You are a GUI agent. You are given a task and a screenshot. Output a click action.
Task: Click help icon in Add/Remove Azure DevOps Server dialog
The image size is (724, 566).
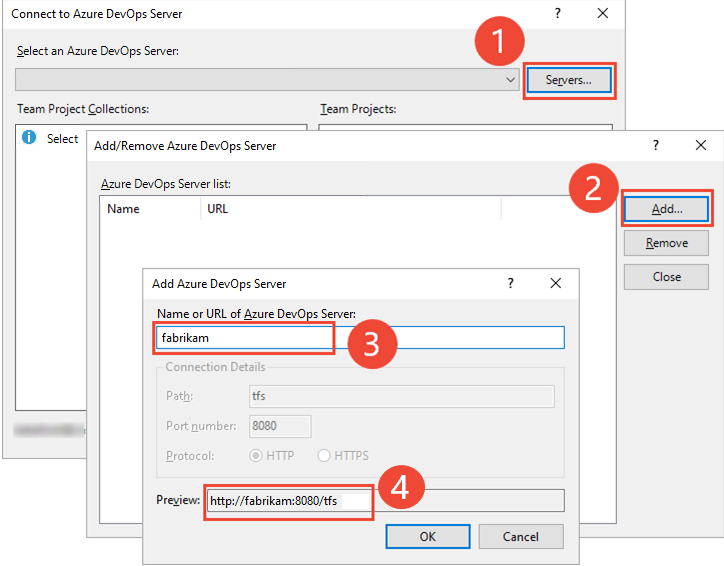click(x=656, y=145)
